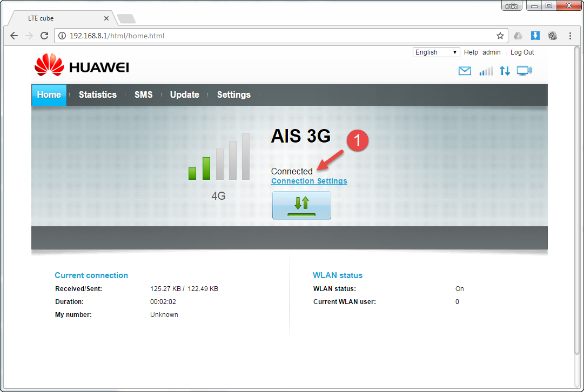Click the address bar URL field
The width and height of the screenshot is (584, 392).
(x=281, y=36)
